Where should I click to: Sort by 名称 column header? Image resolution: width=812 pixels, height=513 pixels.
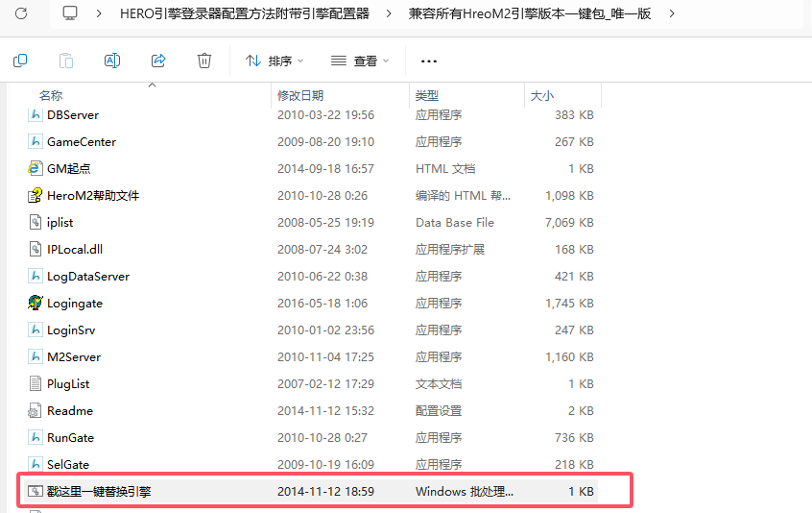(x=51, y=95)
